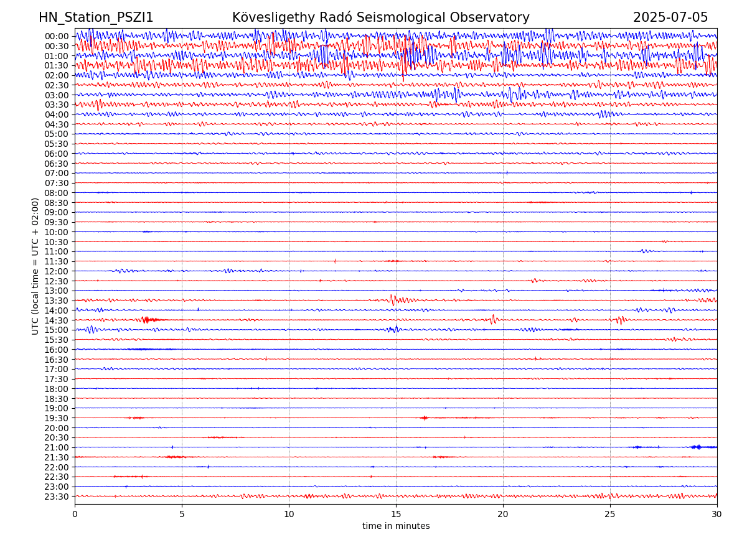This screenshot has height=560, width=747.
Task: Select the 23:30 trace row label
Action: pyautogui.click(x=56, y=497)
